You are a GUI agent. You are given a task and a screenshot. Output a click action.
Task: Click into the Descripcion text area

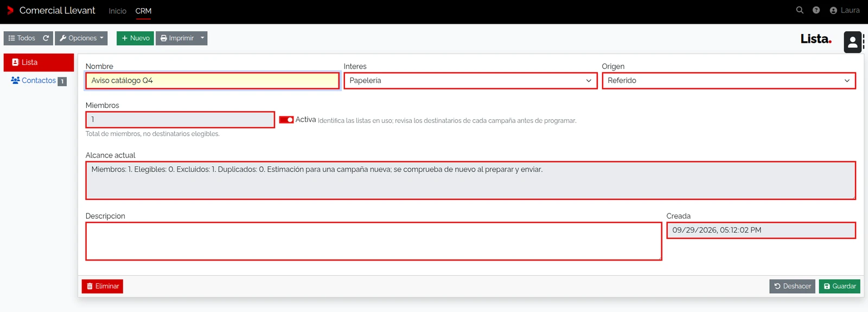point(373,241)
